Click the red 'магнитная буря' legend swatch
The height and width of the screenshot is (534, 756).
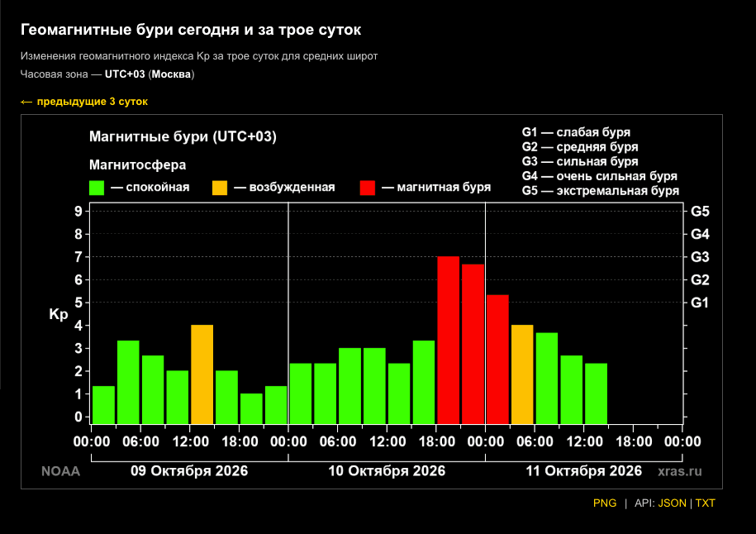click(x=368, y=188)
